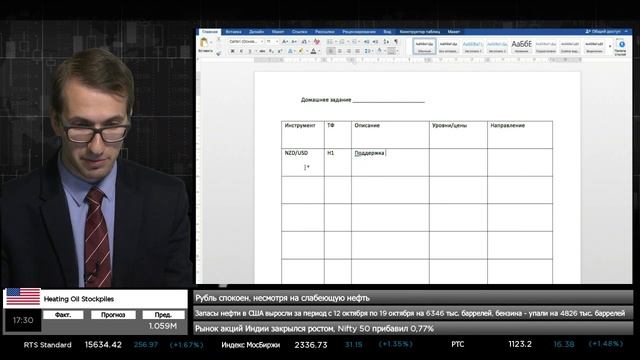Click the subscript icon
The image size is (640, 360).
coord(271,51)
